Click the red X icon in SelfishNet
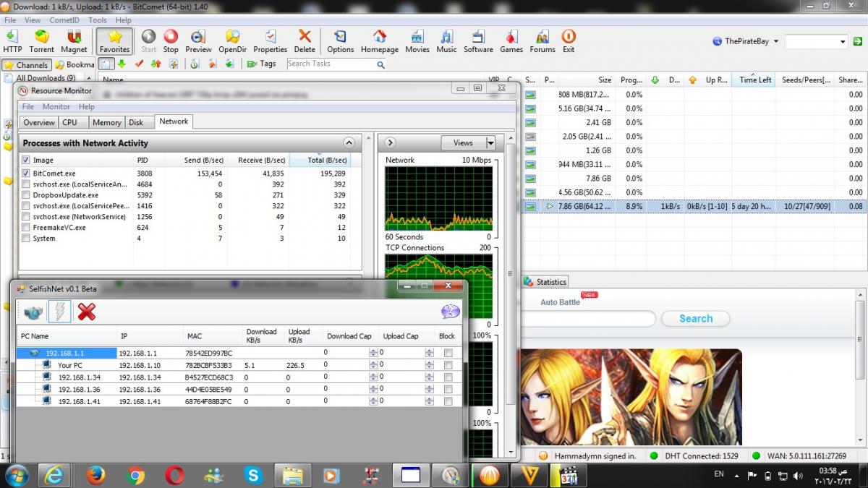This screenshot has height=488, width=868. 87,312
